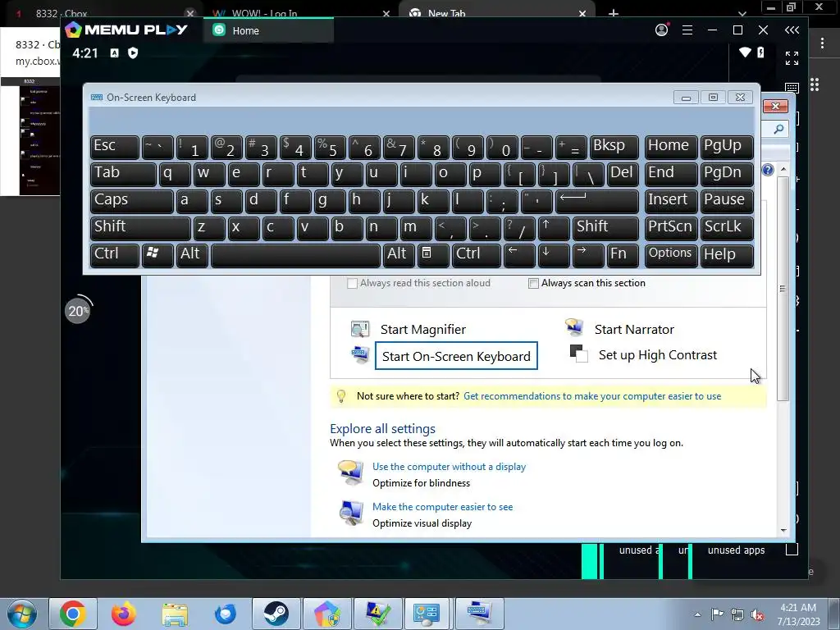Click the spacebar on On-Screen Keyboard

tap(295, 254)
